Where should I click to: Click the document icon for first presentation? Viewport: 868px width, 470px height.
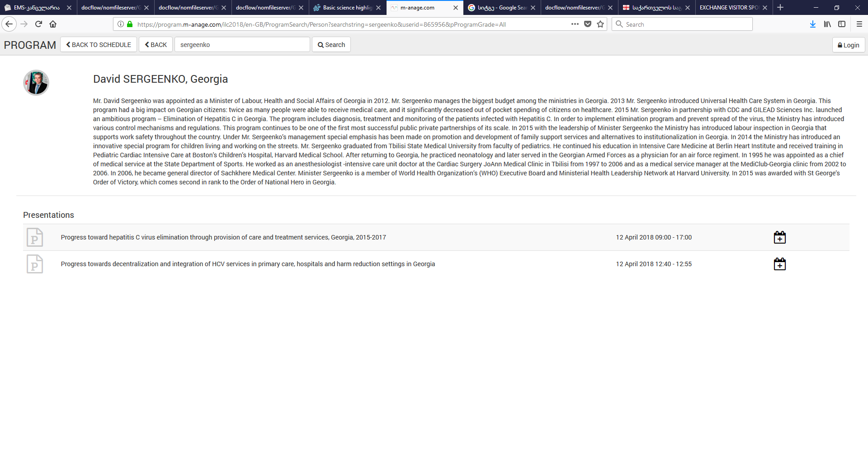tap(35, 237)
